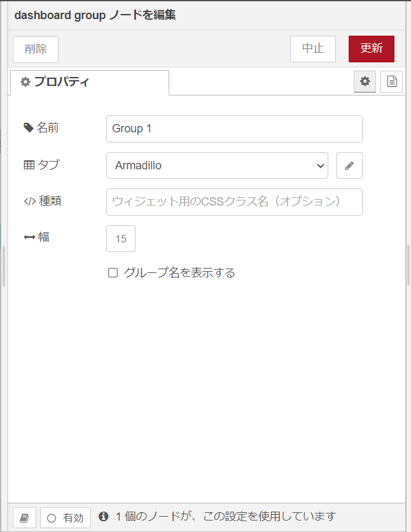Screen dimensions: 411x532
Task: Focus the 名前 field containing Group 1
Action: (x=234, y=129)
